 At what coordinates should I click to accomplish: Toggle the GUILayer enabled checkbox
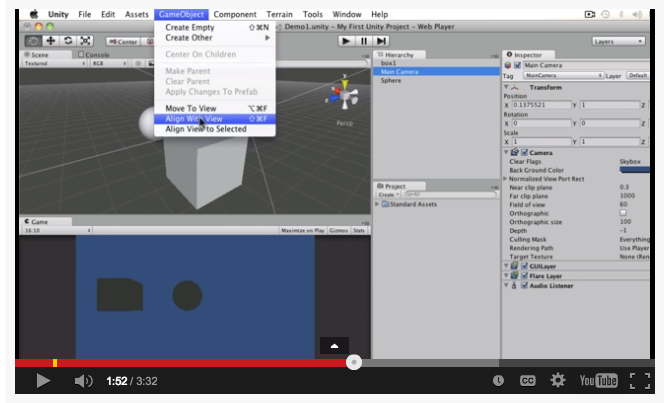[x=524, y=266]
